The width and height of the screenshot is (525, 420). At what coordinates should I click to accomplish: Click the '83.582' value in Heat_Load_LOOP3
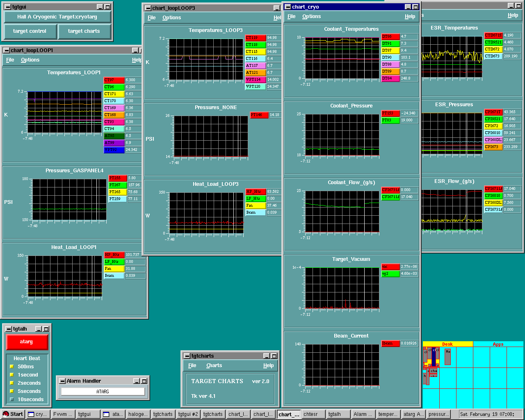(x=274, y=192)
